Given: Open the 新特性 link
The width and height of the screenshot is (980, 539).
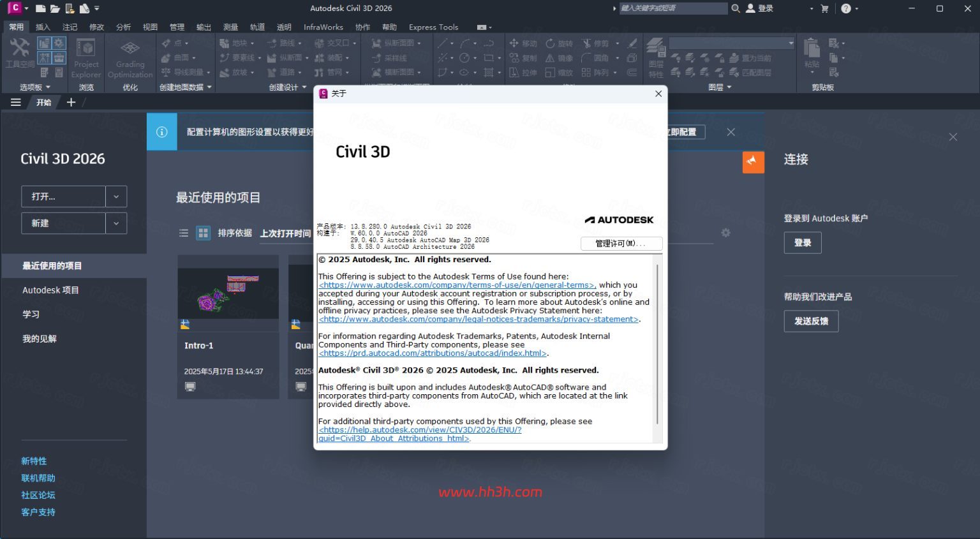Looking at the screenshot, I should pyautogui.click(x=34, y=461).
